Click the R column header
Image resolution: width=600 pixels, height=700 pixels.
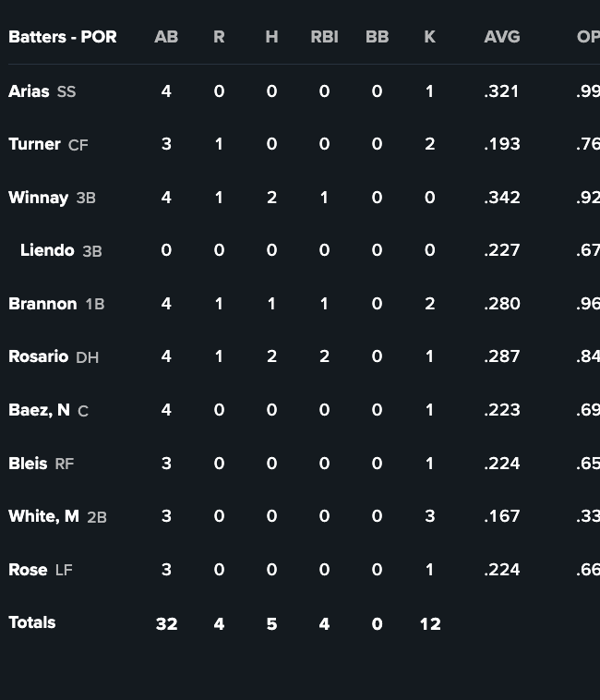click(219, 37)
